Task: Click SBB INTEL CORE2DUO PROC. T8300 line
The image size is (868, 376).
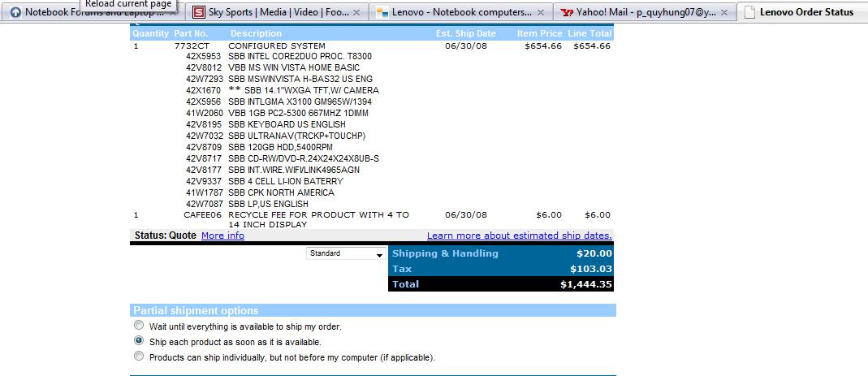Action: click(300, 57)
